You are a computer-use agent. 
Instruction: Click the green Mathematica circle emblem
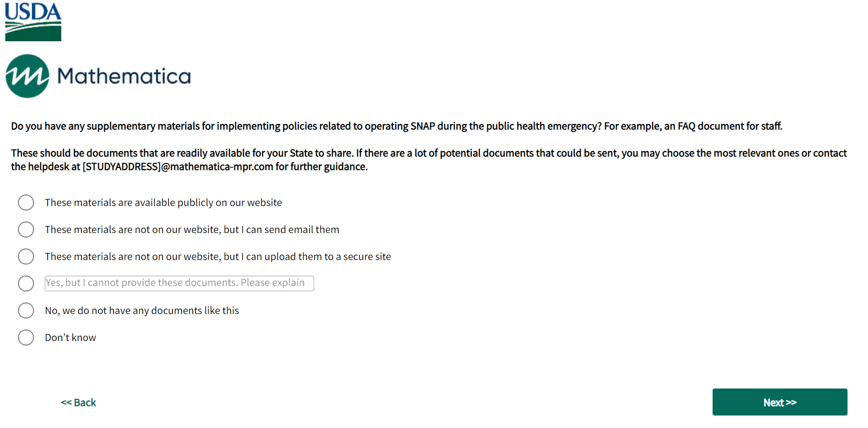[x=27, y=76]
